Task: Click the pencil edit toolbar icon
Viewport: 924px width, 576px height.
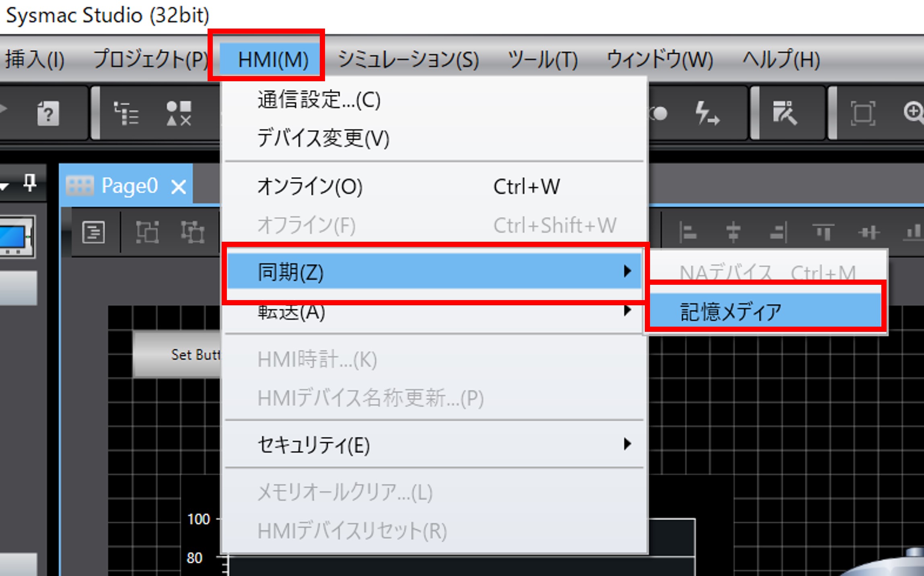Action: (x=784, y=114)
